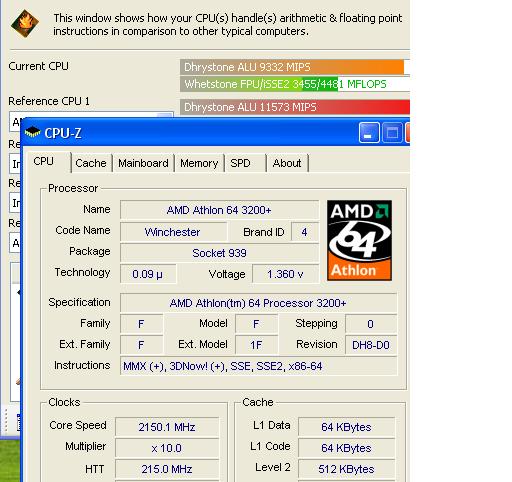Click the red Dhrystone ALU 11573 MIPS bar
The image size is (512, 482).
pos(295,107)
